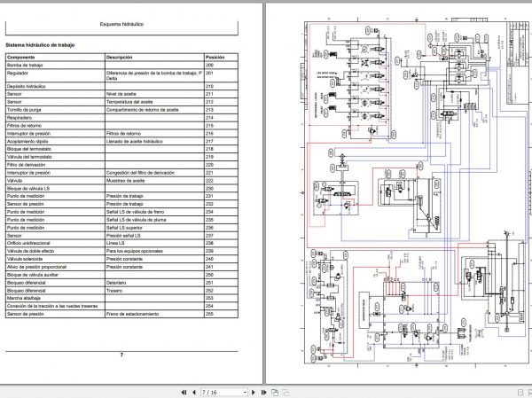Click the single page view icon
The width and height of the screenshot is (532, 398).
520,393
